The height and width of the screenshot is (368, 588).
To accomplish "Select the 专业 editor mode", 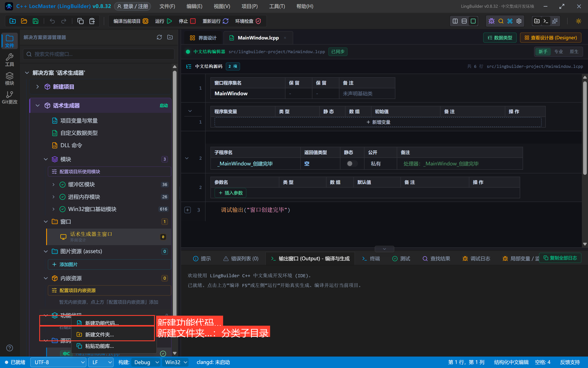I will [558, 52].
